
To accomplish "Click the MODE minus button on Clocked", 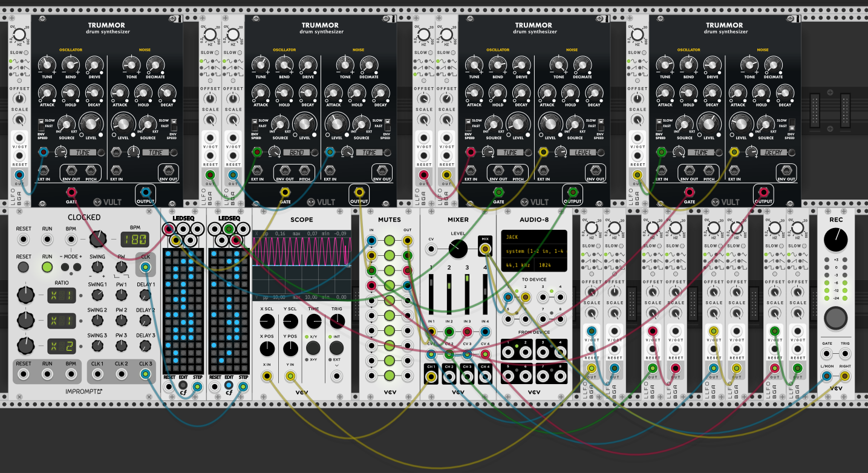I will (64, 267).
